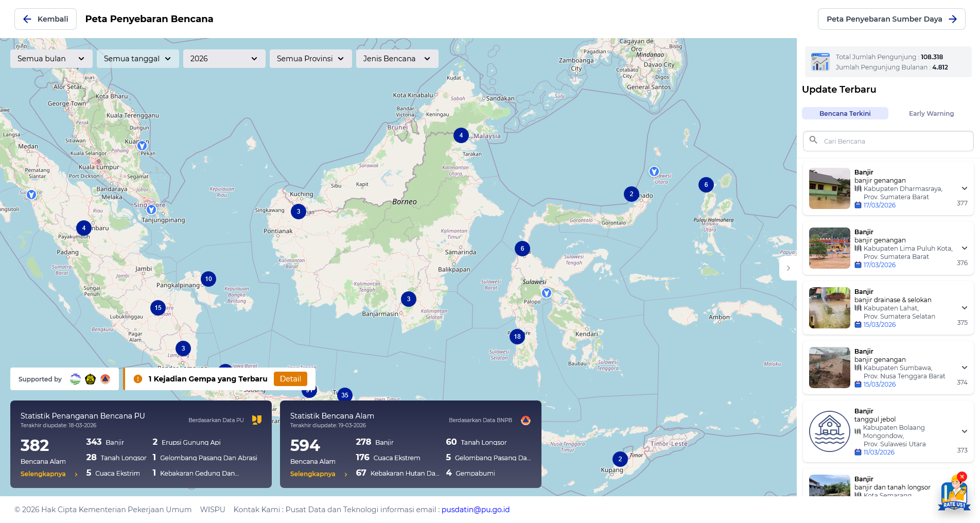The height and width of the screenshot is (523, 980).
Task: Expand the Lima Puluh Kota flood entry
Action: pyautogui.click(x=965, y=248)
